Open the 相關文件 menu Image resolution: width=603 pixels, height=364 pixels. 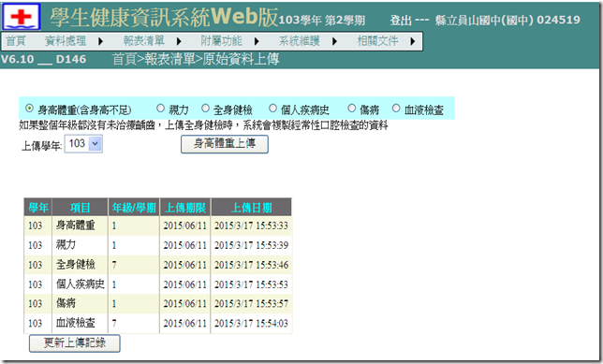[x=377, y=41]
